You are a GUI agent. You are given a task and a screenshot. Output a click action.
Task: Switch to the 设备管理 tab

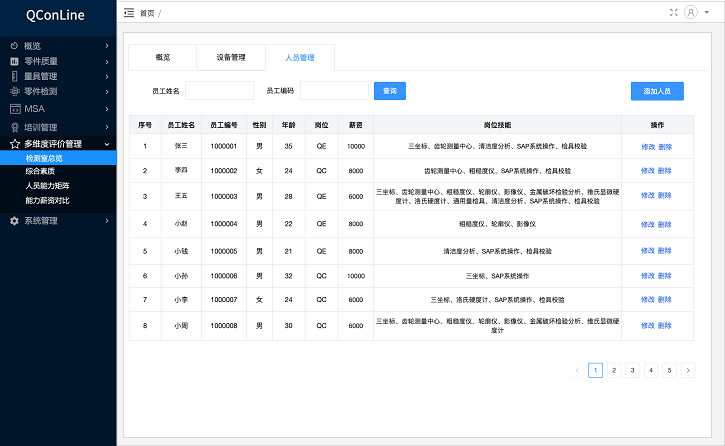pos(231,58)
